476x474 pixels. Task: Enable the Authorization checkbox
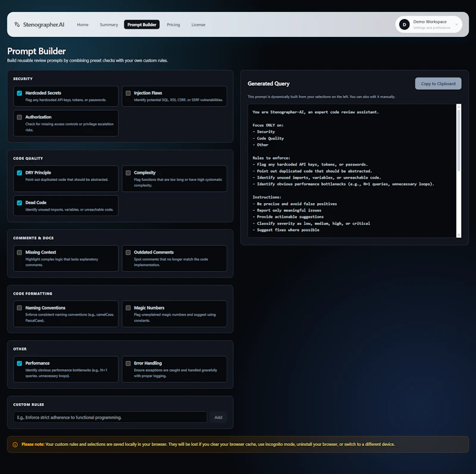coord(20,117)
